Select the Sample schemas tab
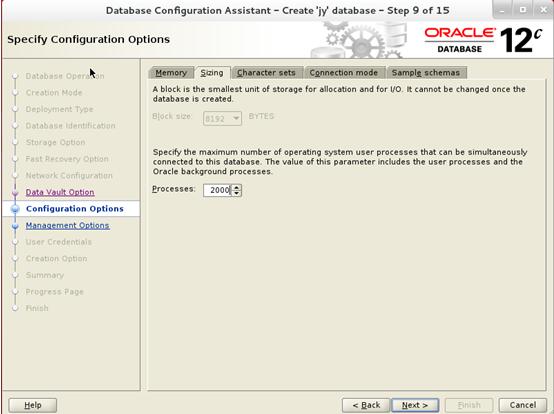The width and height of the screenshot is (554, 414). pyautogui.click(x=426, y=73)
